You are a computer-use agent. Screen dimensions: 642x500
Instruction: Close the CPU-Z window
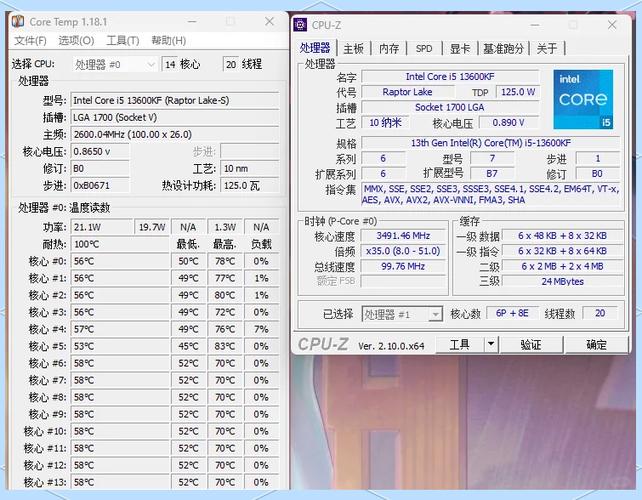612,25
